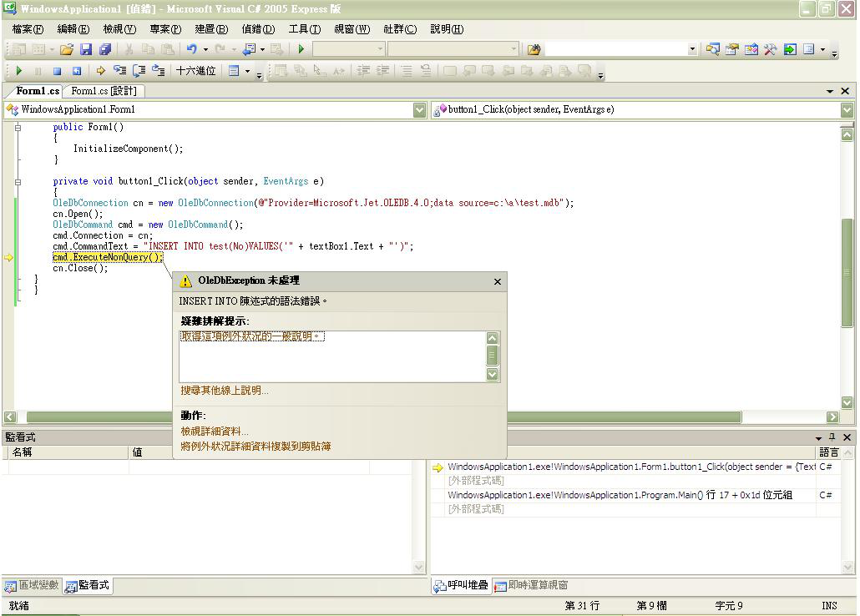The height and width of the screenshot is (616, 860).
Task: Click the Save All icon
Action: [105, 50]
